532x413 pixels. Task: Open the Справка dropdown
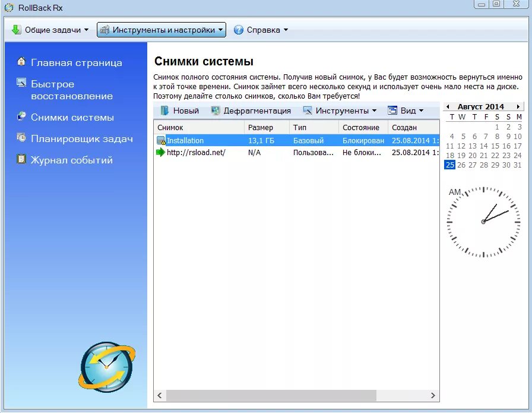click(261, 30)
